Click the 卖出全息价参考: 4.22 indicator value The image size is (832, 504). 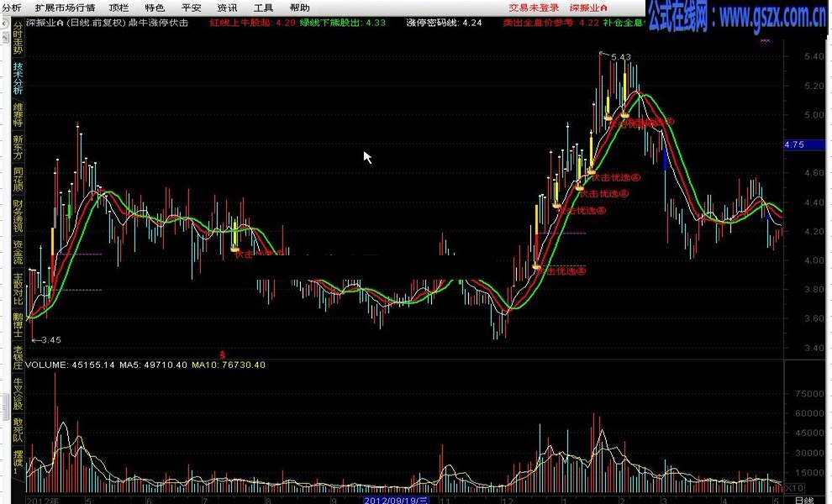coord(550,23)
